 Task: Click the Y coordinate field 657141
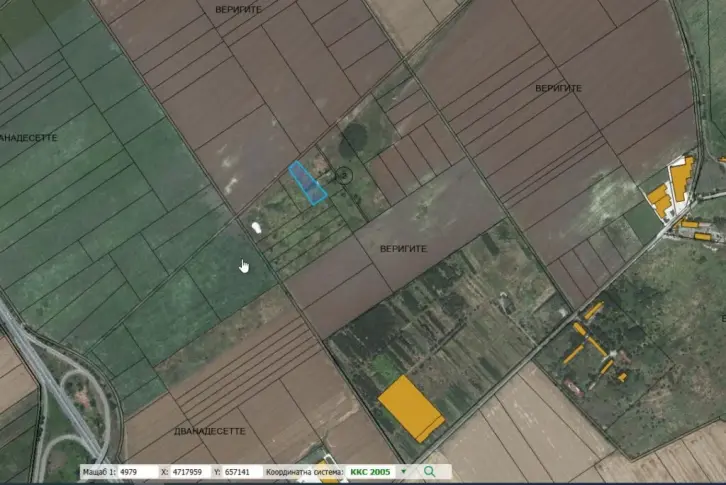pyautogui.click(x=242, y=472)
